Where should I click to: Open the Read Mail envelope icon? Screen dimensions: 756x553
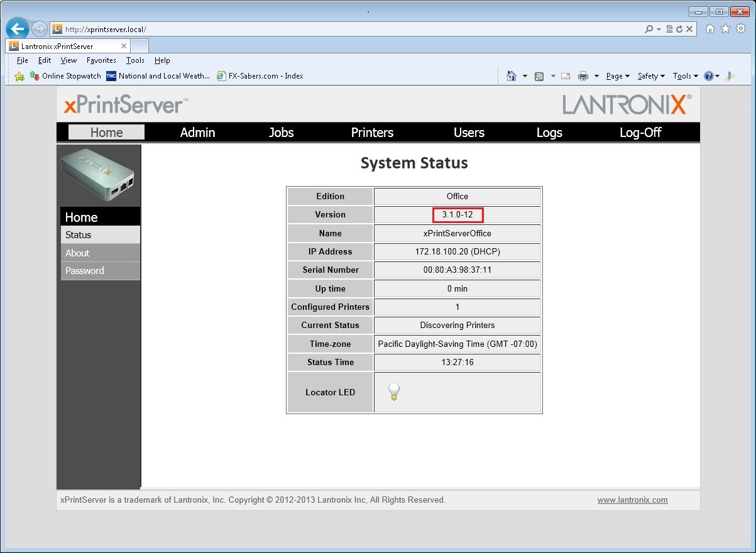[x=566, y=76]
